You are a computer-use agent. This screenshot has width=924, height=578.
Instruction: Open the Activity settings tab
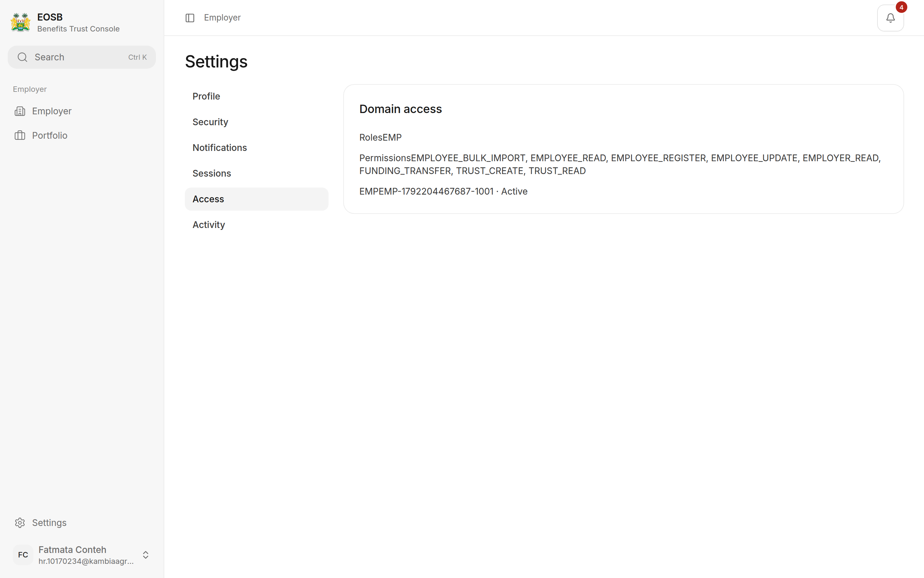[256, 225]
